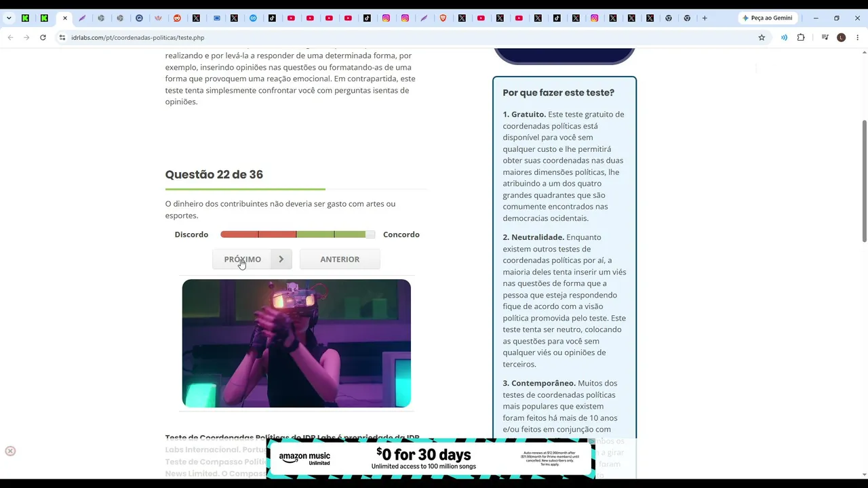
Task: Close the active IDRlabs tab
Action: coord(65,18)
